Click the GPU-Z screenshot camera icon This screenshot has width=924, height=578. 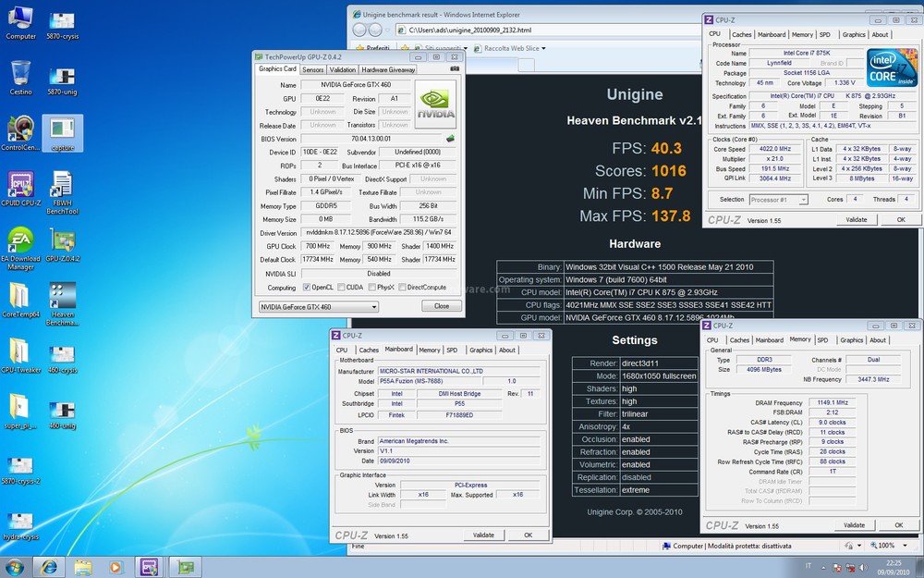pyautogui.click(x=455, y=69)
